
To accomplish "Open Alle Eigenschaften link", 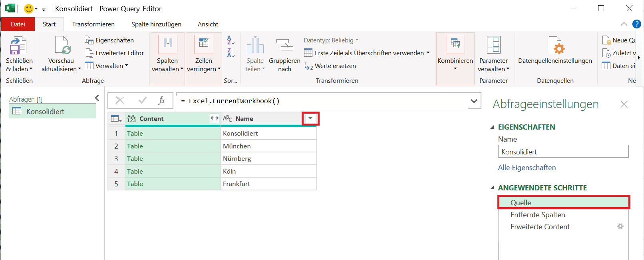I will point(527,168).
